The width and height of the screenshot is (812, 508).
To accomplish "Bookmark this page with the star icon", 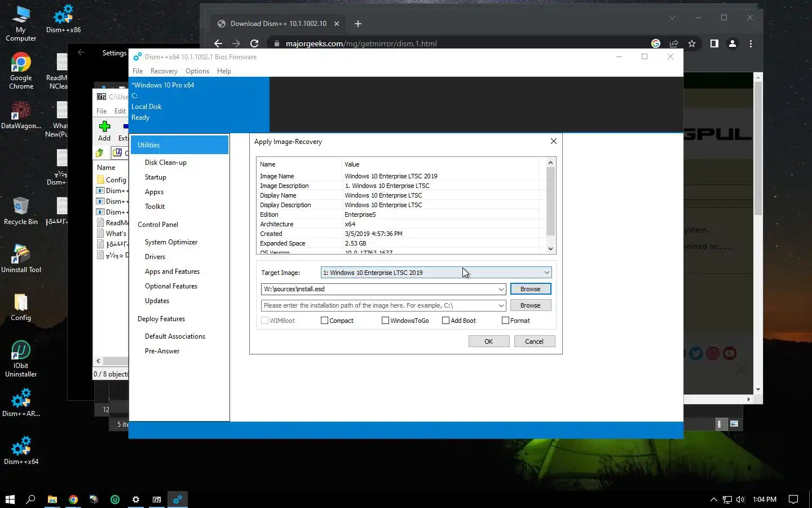I will (x=692, y=43).
